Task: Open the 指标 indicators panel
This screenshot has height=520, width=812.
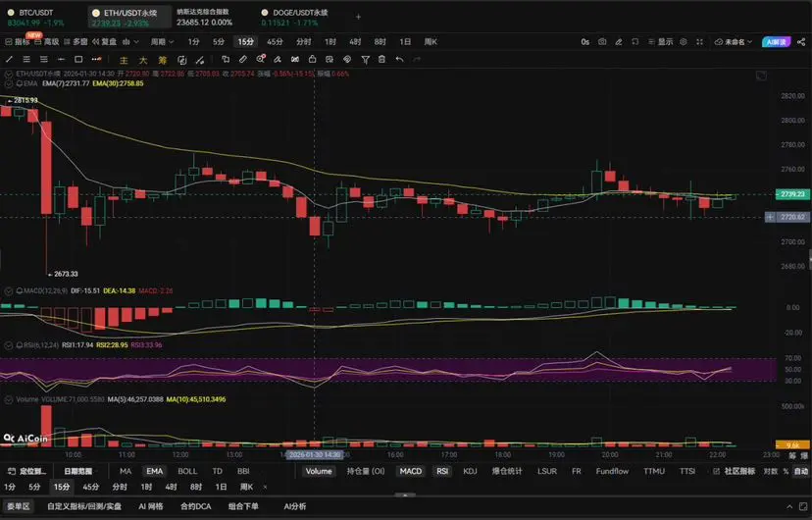Action: (x=18, y=42)
